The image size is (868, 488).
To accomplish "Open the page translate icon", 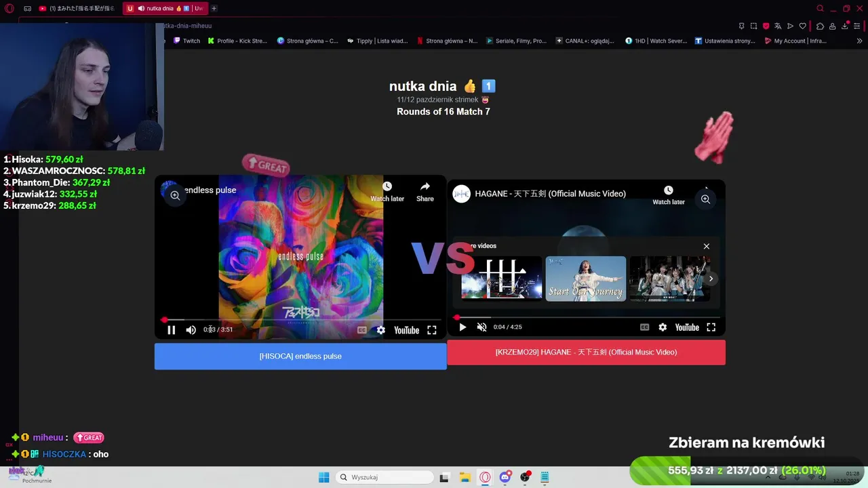I will 778,26.
